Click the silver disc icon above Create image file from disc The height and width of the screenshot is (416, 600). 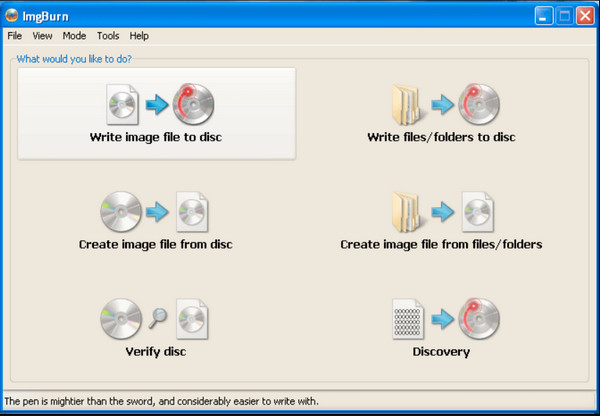121,212
